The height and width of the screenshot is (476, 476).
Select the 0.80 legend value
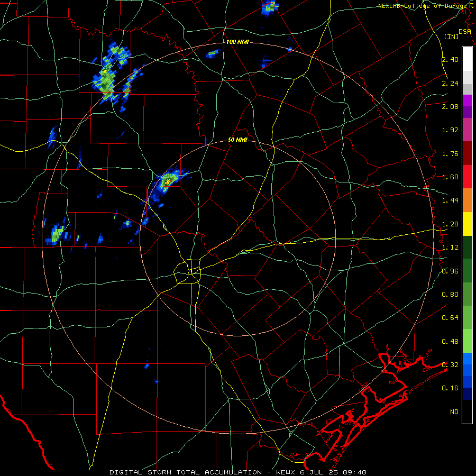click(x=450, y=295)
